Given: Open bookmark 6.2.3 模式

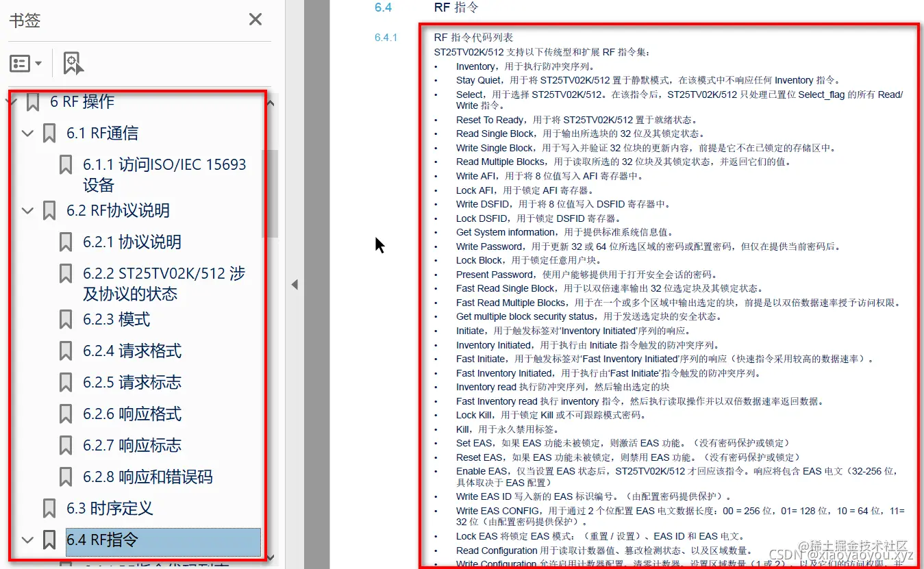Looking at the screenshot, I should (x=116, y=320).
